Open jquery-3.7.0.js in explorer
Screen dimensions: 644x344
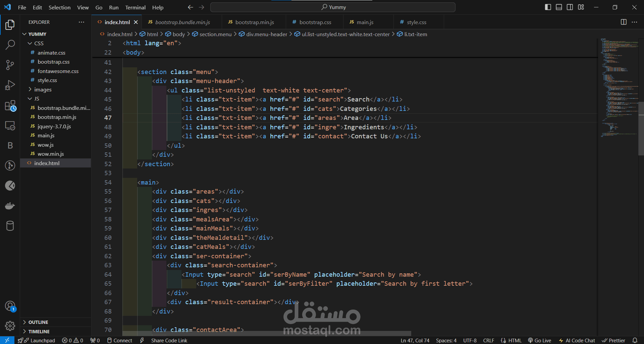click(x=56, y=126)
